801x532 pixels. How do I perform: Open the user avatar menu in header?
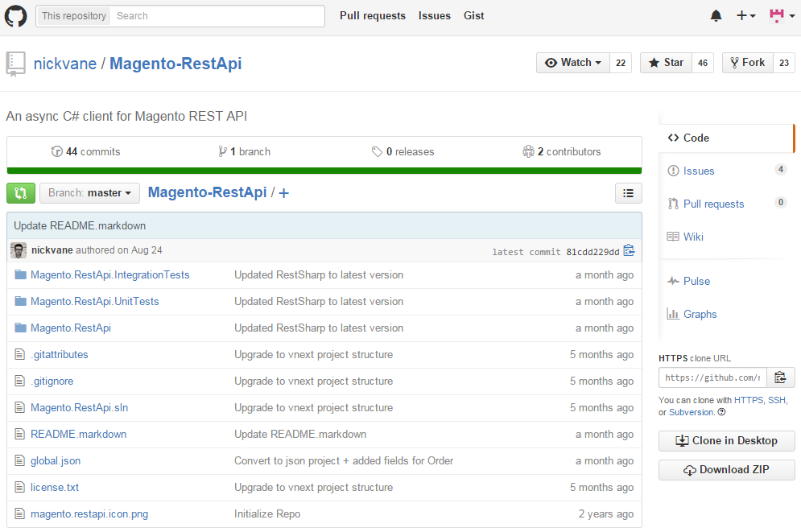pos(782,16)
